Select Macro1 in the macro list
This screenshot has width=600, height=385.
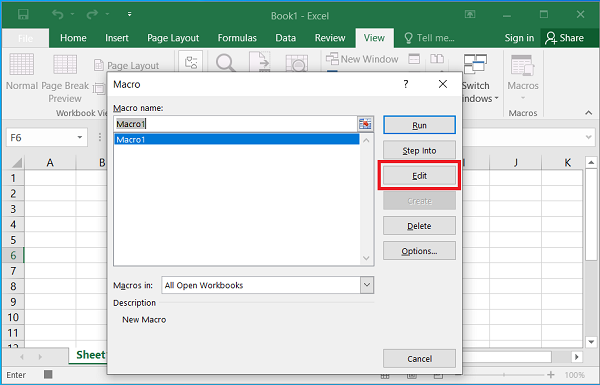(236, 139)
